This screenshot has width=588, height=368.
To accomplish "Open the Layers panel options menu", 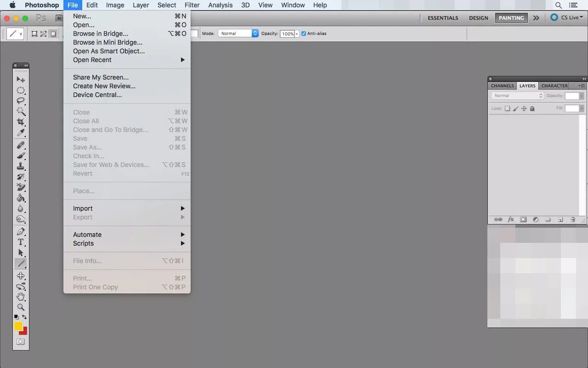I will click(x=582, y=86).
